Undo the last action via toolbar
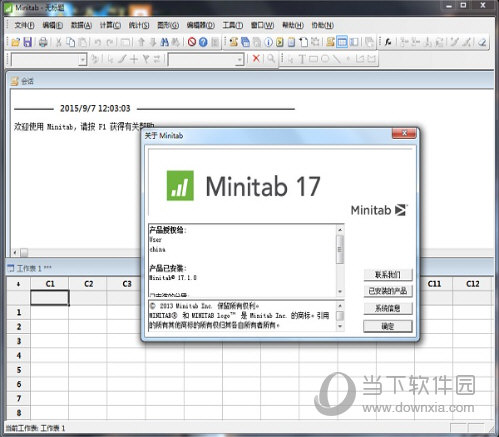 pyautogui.click(x=98, y=42)
